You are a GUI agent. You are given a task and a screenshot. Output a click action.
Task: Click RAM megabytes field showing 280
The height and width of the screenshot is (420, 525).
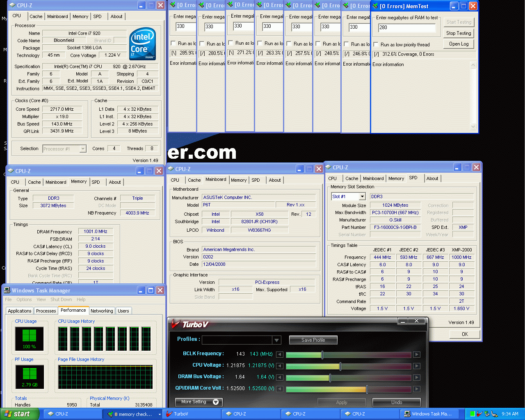point(406,27)
